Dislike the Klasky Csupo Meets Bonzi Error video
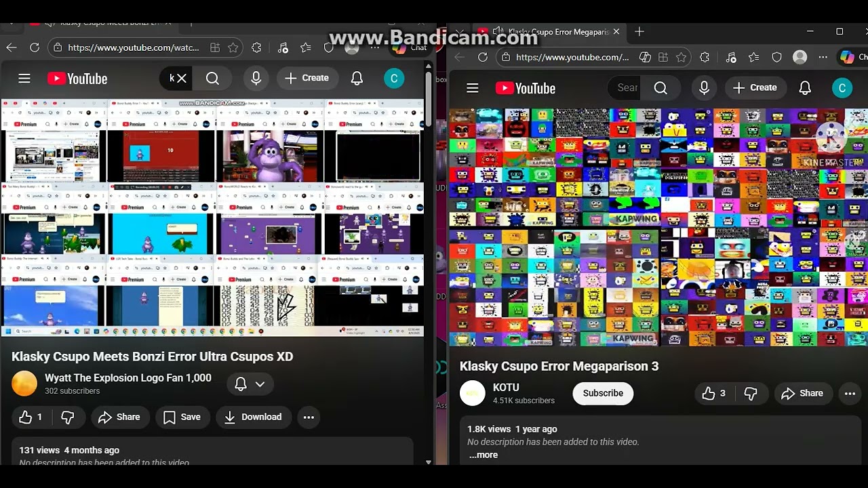The width and height of the screenshot is (868, 488). pos(68,418)
